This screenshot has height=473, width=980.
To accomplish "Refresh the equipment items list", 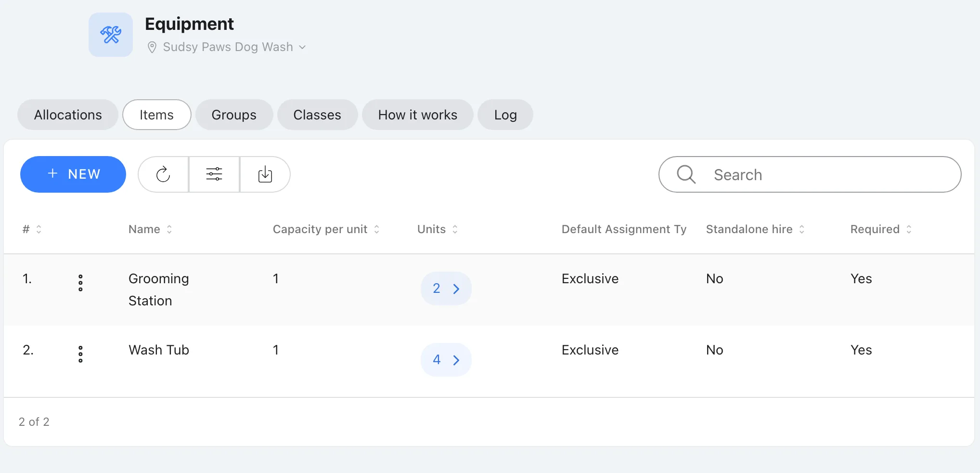I will tap(163, 174).
